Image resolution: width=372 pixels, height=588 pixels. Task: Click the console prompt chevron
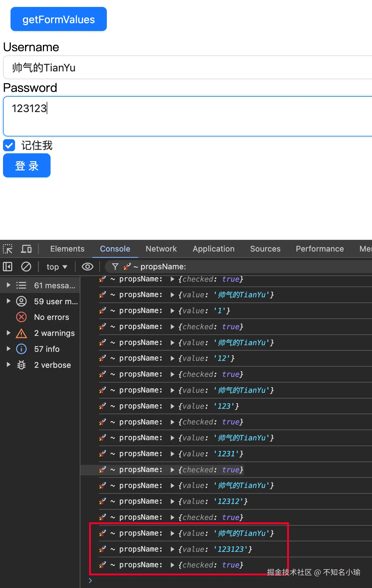click(90, 580)
